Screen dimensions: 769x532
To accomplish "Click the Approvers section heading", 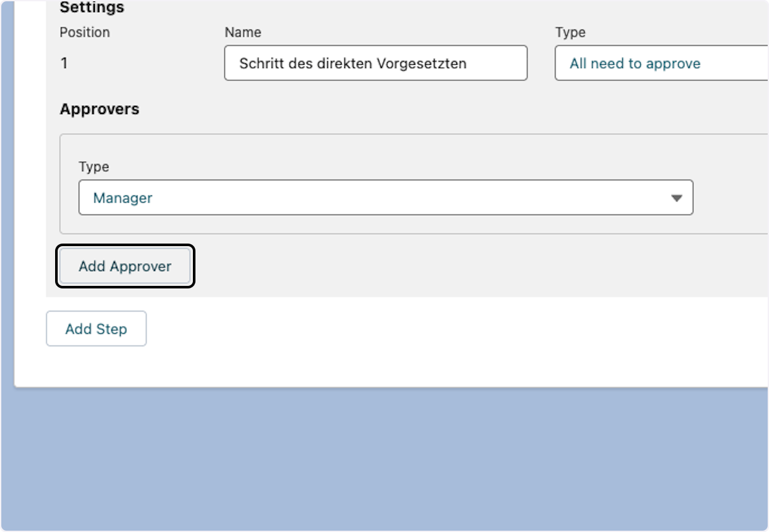I will pos(99,109).
